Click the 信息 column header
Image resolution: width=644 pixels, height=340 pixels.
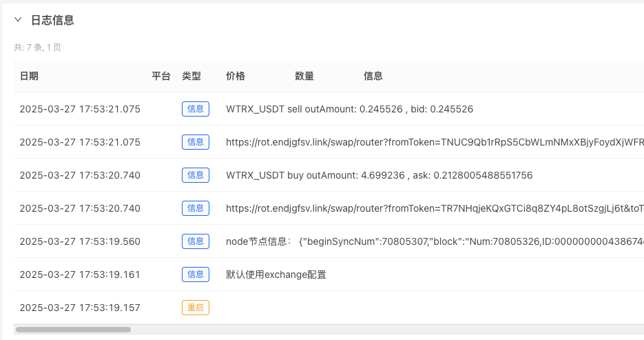(373, 76)
